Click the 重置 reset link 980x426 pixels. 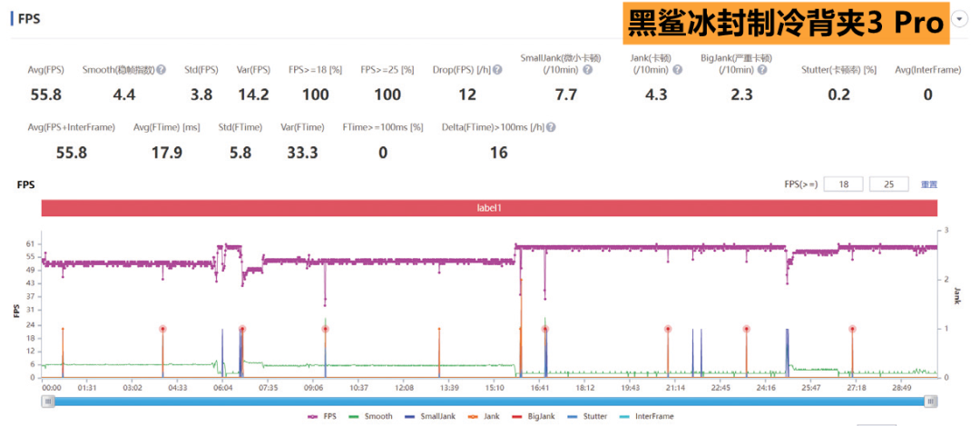click(x=929, y=184)
